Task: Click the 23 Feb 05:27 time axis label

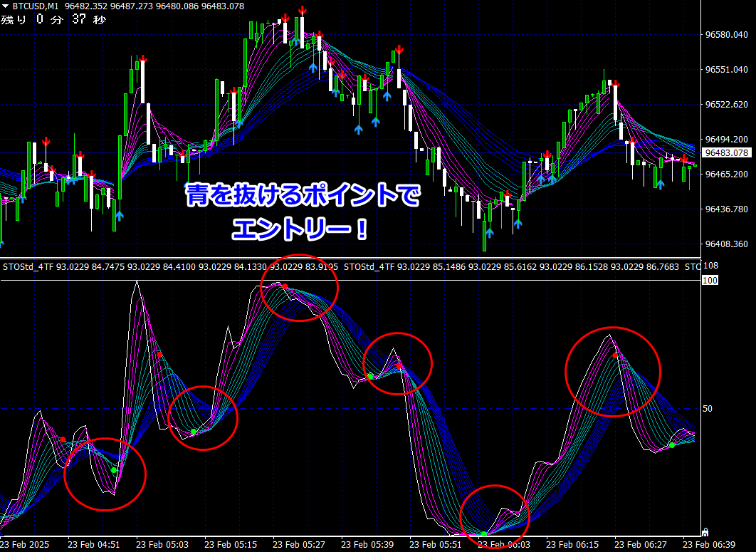Action: pos(298,545)
